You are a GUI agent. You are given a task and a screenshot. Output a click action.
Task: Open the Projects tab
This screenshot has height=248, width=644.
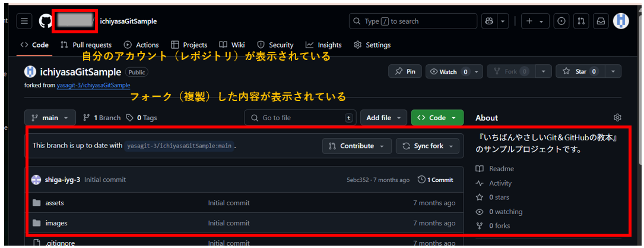click(x=189, y=45)
